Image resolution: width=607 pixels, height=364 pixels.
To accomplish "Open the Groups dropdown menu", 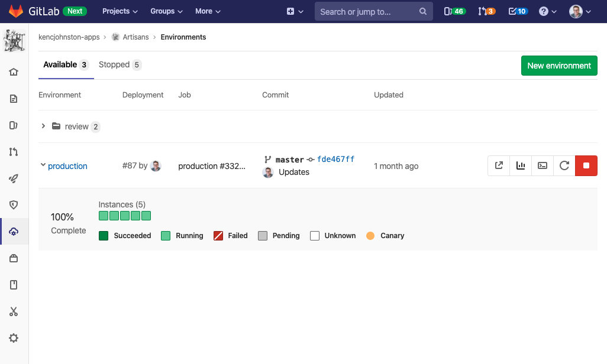I will (x=166, y=11).
